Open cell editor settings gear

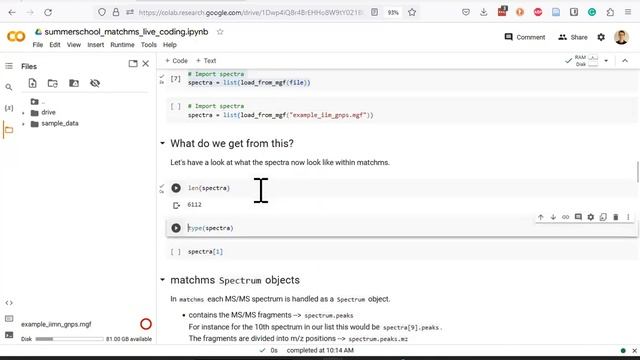(x=591, y=217)
